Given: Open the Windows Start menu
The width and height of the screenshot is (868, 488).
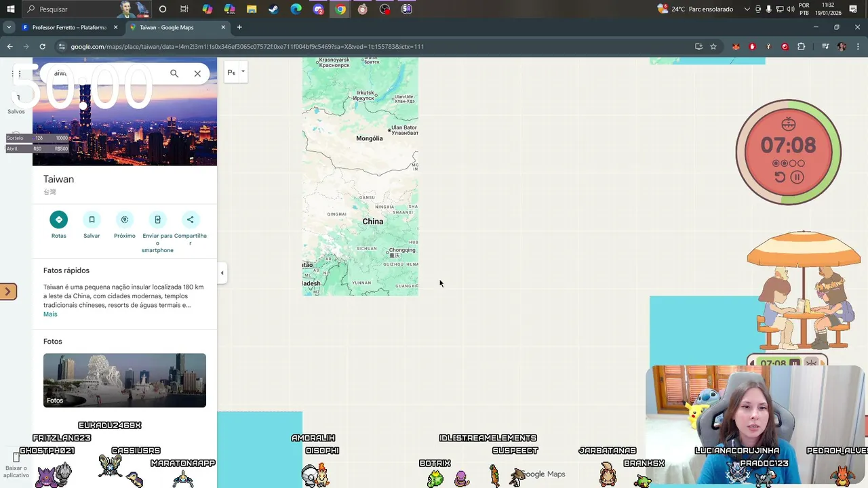Looking at the screenshot, I should [10, 9].
